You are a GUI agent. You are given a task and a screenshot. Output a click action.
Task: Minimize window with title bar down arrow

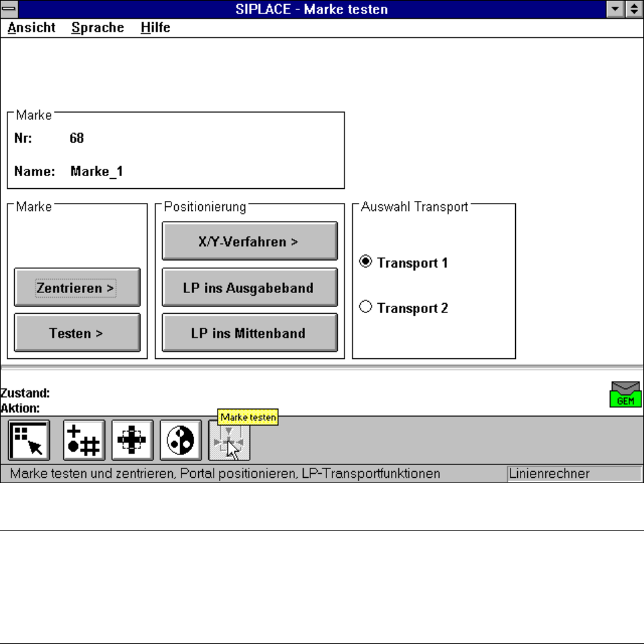[x=615, y=9]
